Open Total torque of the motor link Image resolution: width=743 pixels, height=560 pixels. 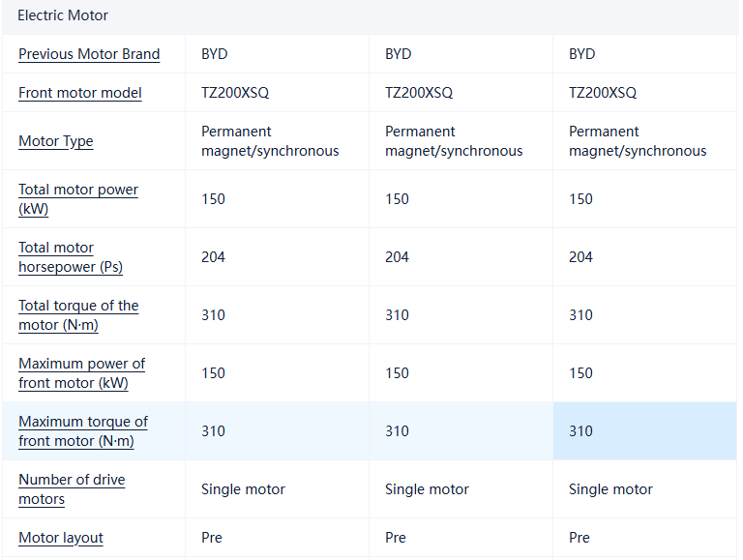78,315
